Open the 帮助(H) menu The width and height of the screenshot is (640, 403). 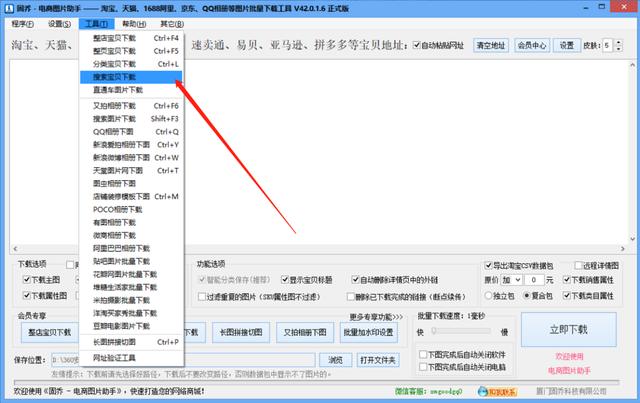tap(134, 24)
